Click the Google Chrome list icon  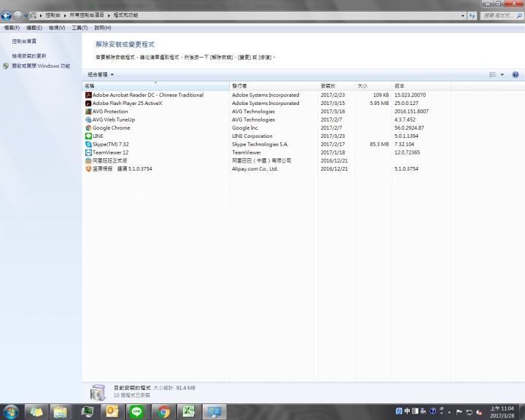pyautogui.click(x=88, y=128)
